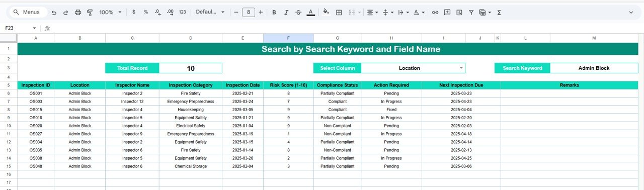The width and height of the screenshot is (644, 190).
Task: Click the Merge cells icon
Action: pyautogui.click(x=351, y=12)
